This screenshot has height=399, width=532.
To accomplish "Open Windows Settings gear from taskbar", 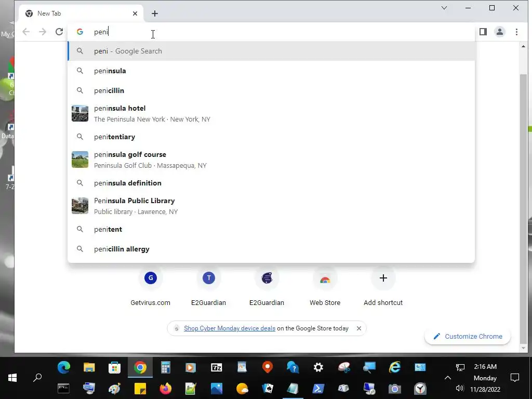I will [x=318, y=367].
